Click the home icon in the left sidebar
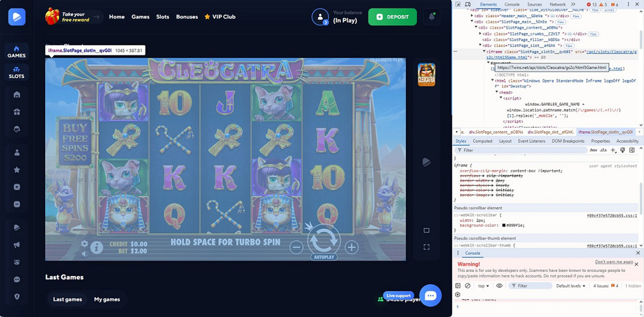This screenshot has width=644, height=317. (17, 95)
